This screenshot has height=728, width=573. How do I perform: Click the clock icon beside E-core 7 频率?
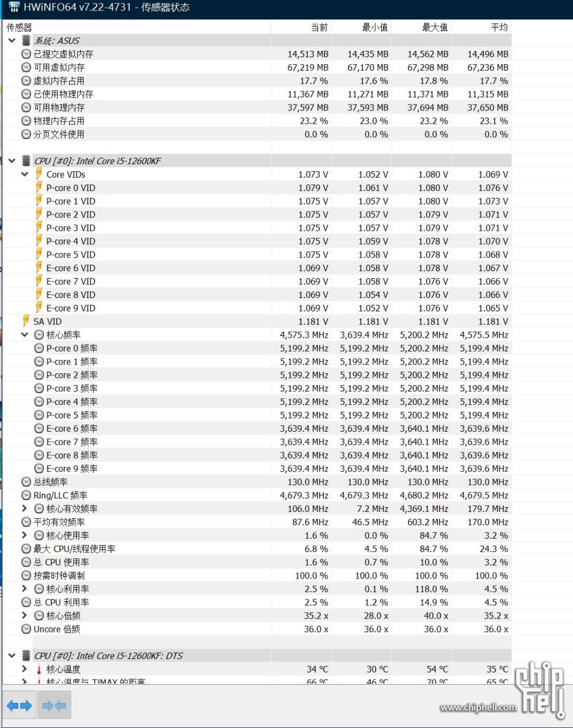point(39,442)
